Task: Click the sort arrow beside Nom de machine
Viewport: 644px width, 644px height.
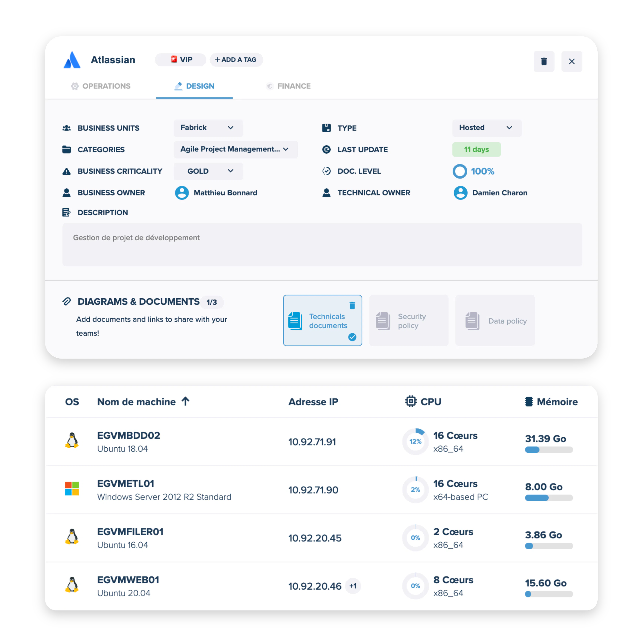Action: tap(185, 401)
